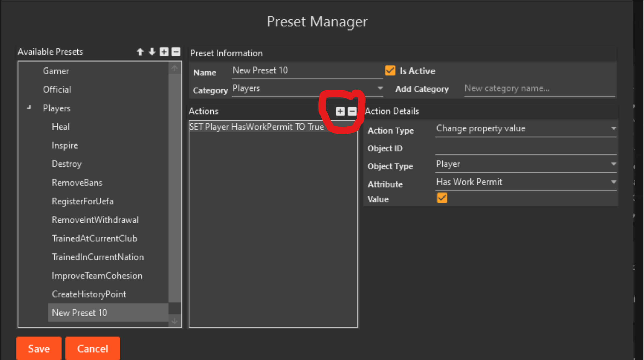Remove selected action with minus icon
Viewport: 644px width, 360px height.
click(352, 111)
